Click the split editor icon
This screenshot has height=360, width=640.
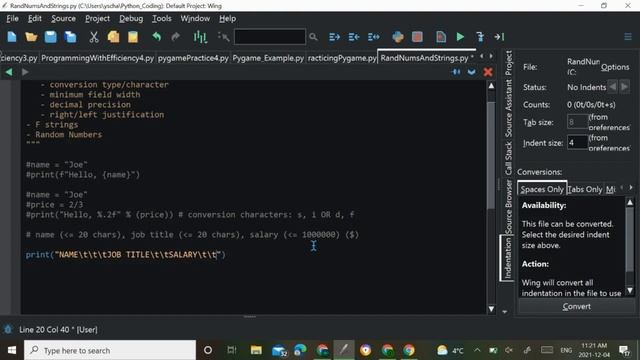click(x=456, y=72)
